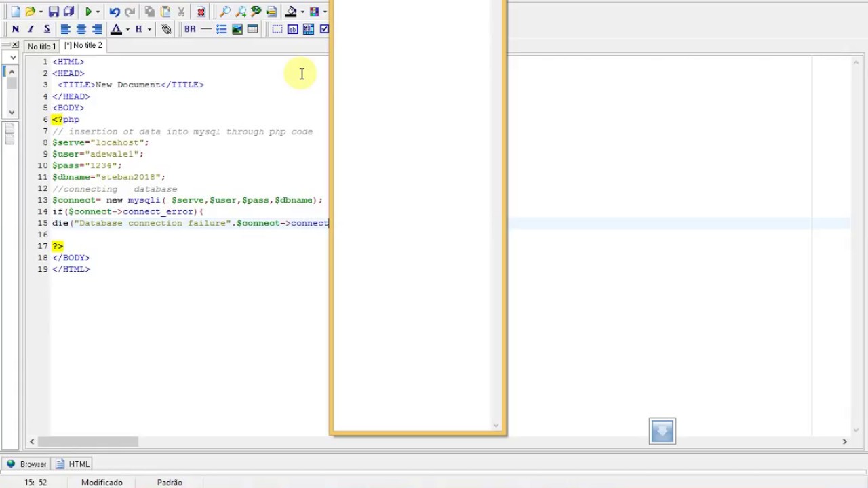Insert a table with grid icon

coord(253,29)
